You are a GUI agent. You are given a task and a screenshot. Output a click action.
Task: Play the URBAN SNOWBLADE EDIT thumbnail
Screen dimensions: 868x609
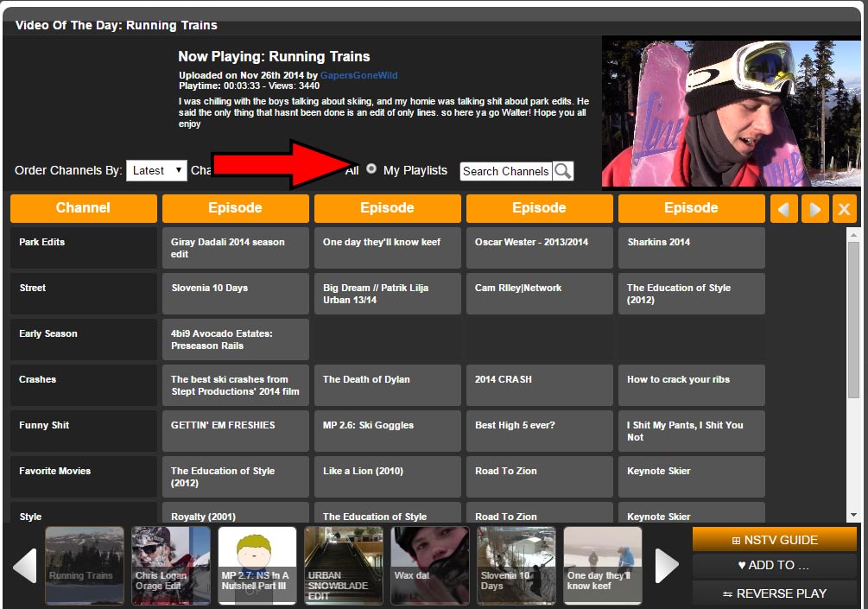343,566
